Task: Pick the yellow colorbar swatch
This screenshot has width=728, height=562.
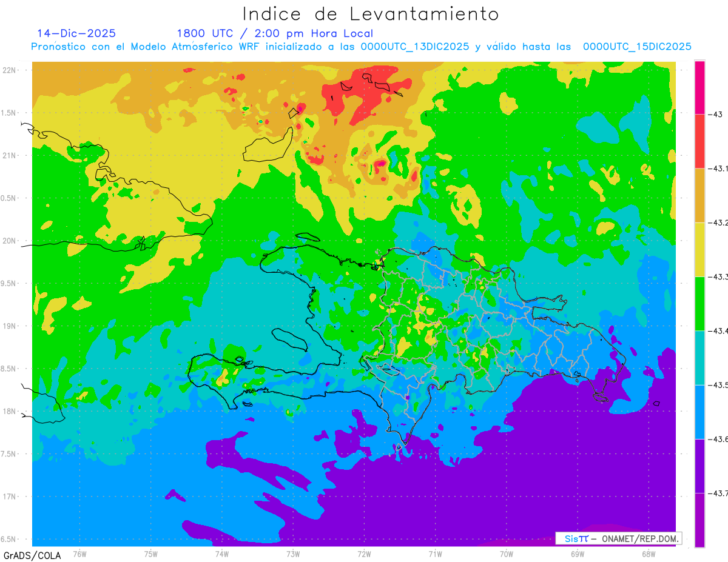Action: click(x=699, y=249)
